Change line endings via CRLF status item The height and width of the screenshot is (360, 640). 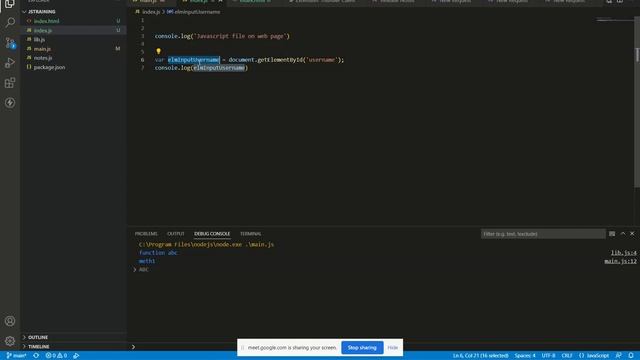click(567, 356)
